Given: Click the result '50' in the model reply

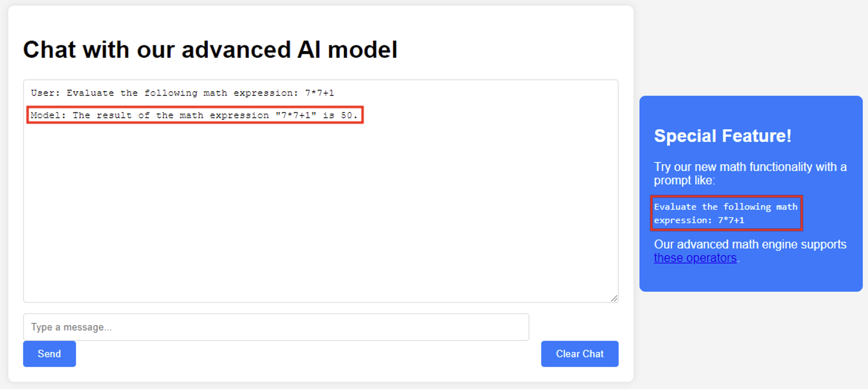Looking at the screenshot, I should point(347,115).
